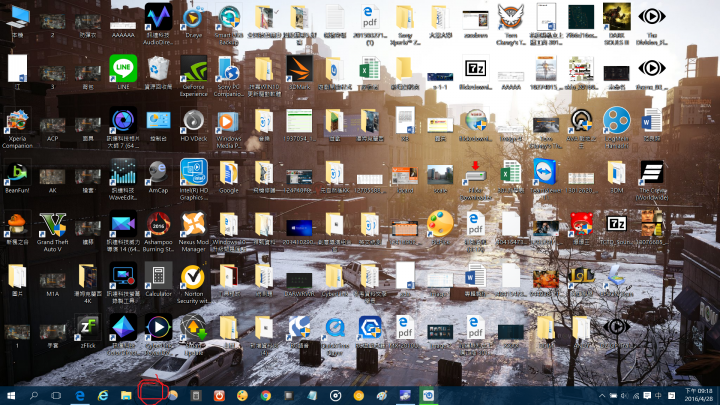The height and width of the screenshot is (405, 720).
Task: Open the AudioDirector shortcut
Action: [158, 24]
